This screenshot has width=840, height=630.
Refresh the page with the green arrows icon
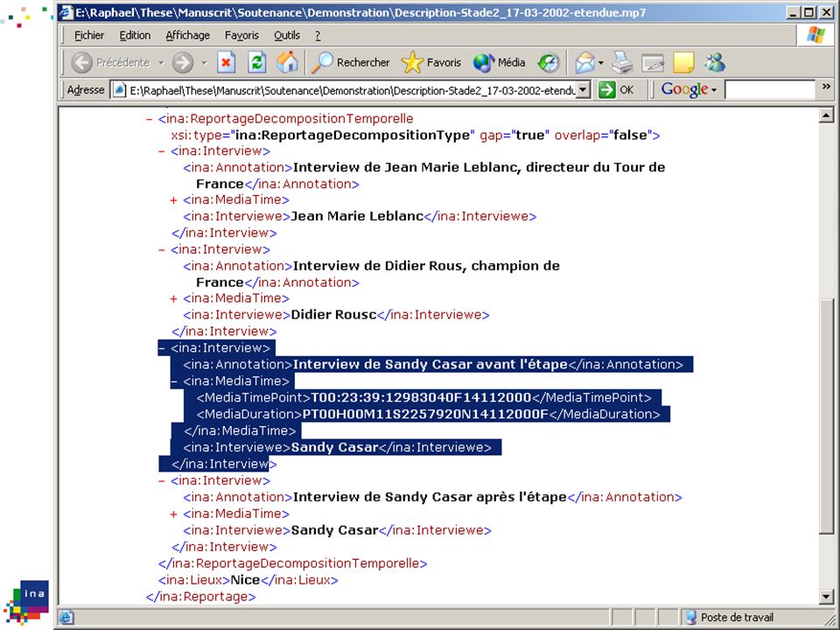pyautogui.click(x=256, y=63)
